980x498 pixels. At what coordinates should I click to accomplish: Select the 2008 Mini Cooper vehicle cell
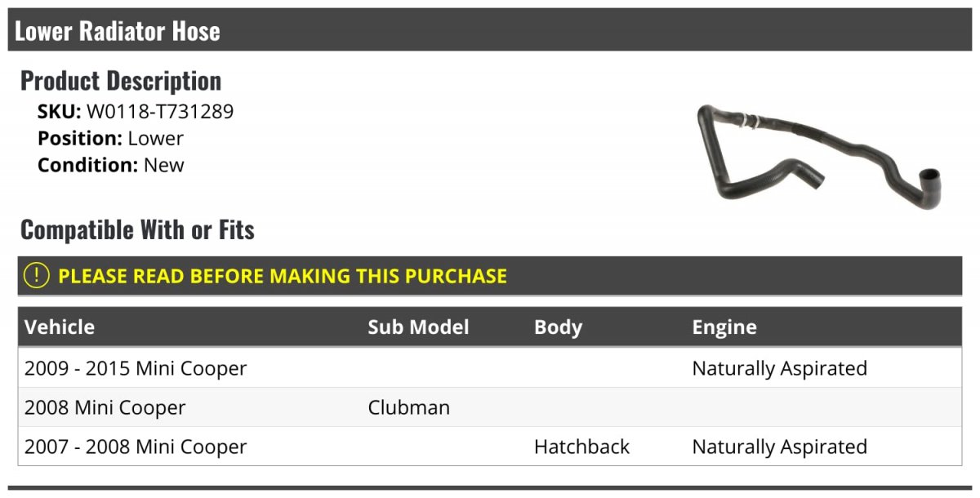click(x=105, y=408)
